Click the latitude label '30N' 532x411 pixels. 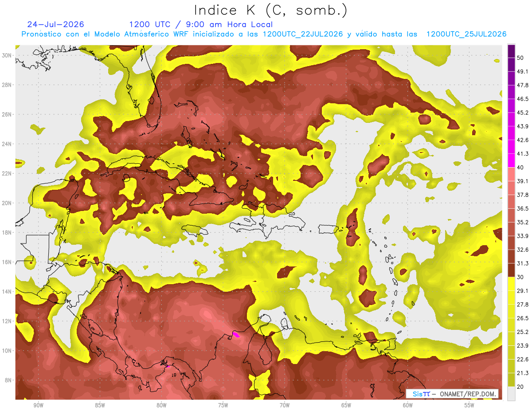point(7,55)
